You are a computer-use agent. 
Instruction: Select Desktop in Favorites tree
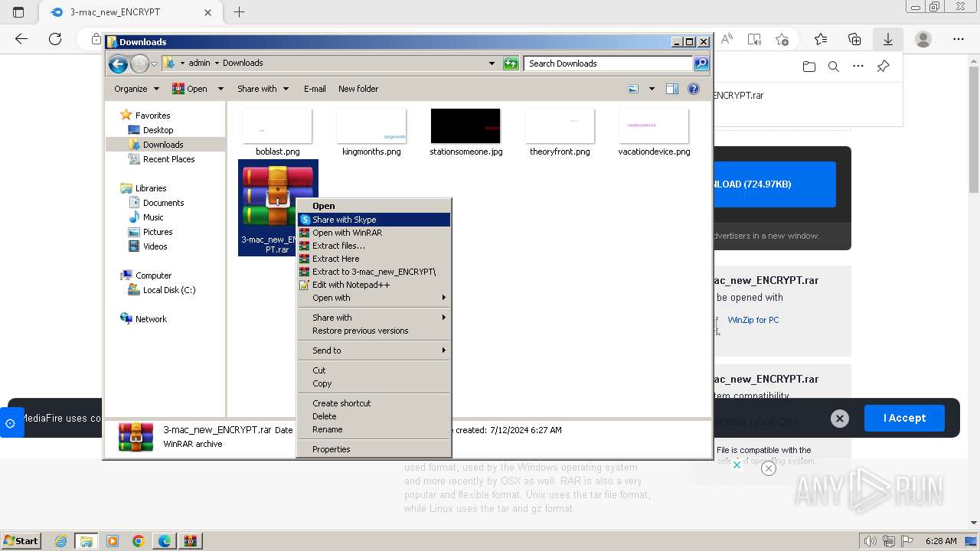click(x=158, y=130)
